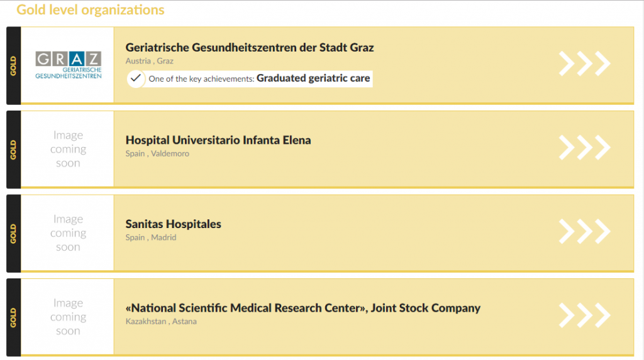Open National Scientific Medical Research Center title

pos(303,308)
